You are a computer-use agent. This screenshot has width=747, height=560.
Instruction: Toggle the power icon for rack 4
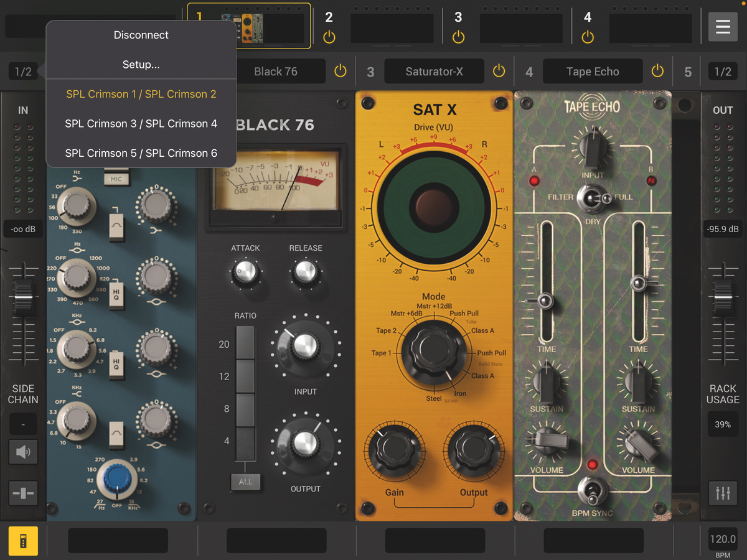[x=588, y=37]
